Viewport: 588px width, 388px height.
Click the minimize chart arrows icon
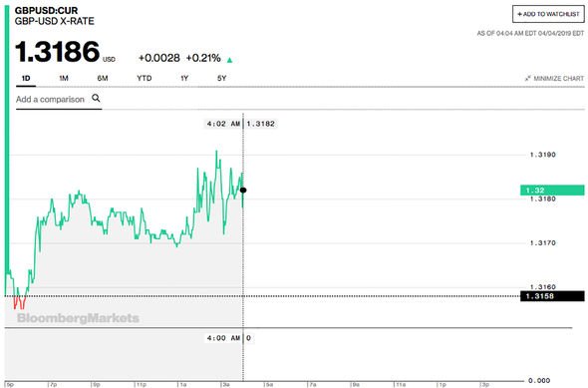point(527,79)
